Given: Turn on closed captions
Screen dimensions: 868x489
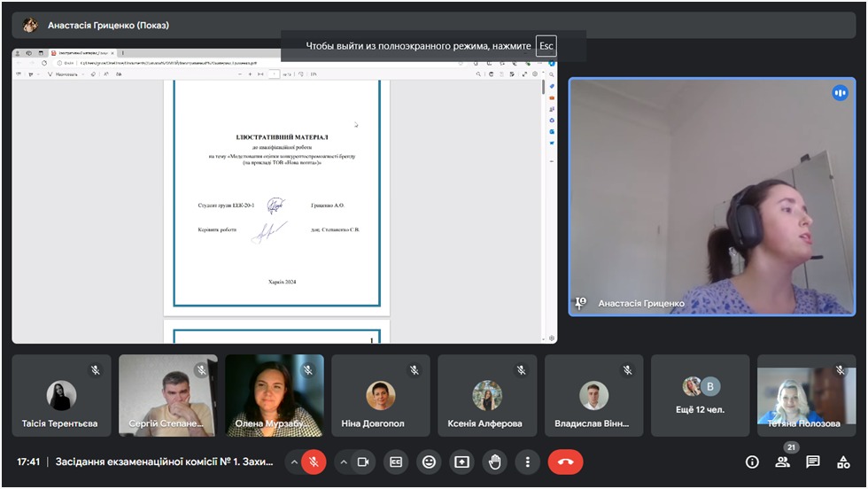Looking at the screenshot, I should [x=396, y=462].
